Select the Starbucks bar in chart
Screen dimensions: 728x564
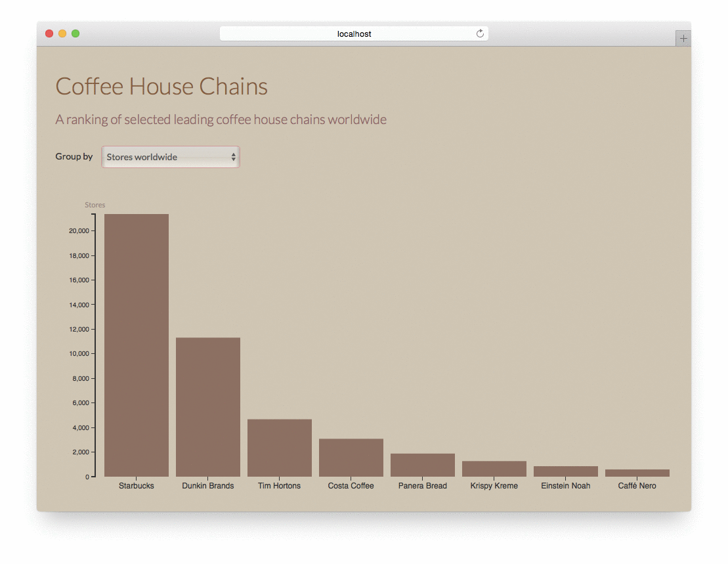pos(137,345)
